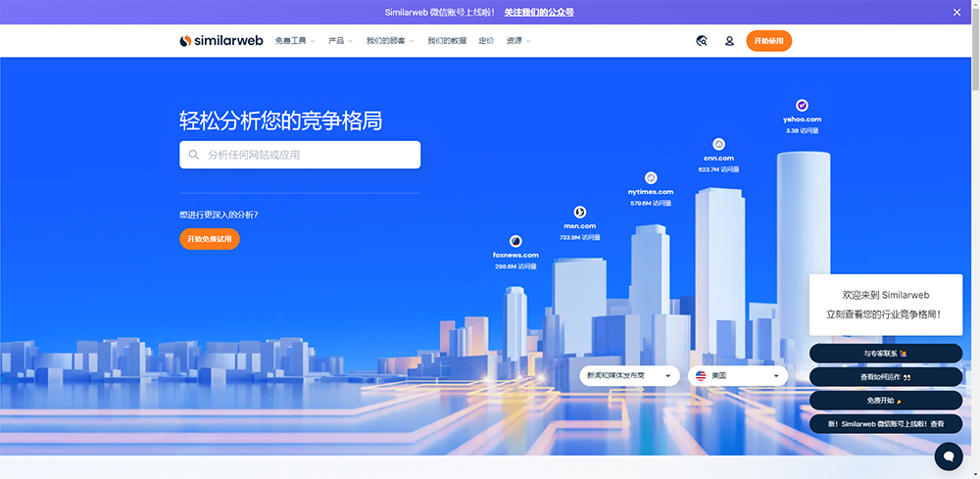The height and width of the screenshot is (479, 980).
Task: Open the 美国 country dropdown
Action: [737, 375]
